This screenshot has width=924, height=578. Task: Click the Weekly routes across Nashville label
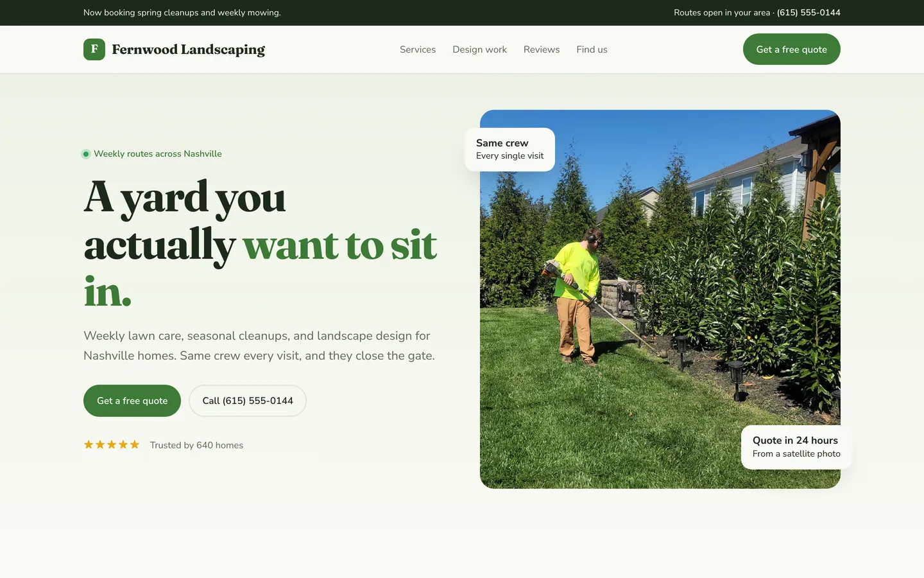pyautogui.click(x=158, y=153)
